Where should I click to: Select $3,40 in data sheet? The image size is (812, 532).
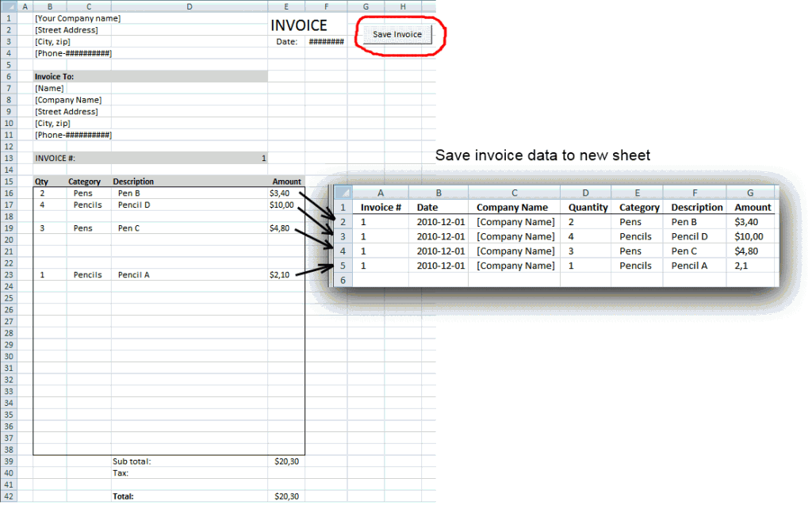(746, 222)
